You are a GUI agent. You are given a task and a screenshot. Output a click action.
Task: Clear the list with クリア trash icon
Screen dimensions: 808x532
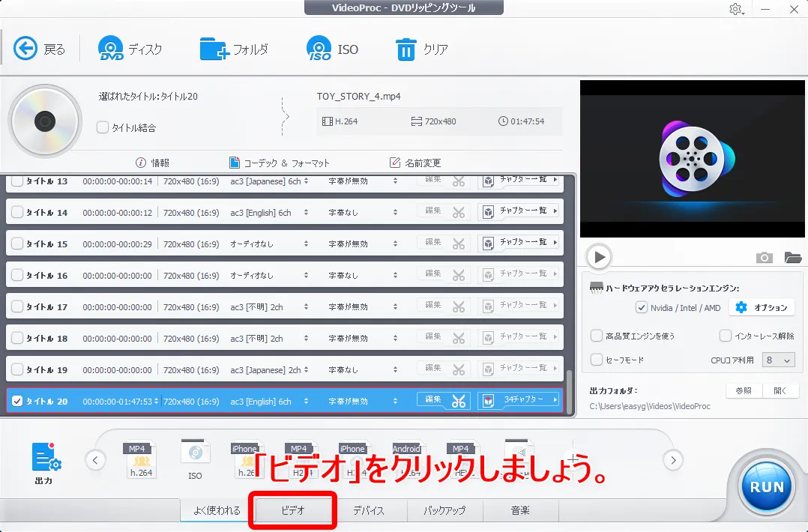(405, 49)
